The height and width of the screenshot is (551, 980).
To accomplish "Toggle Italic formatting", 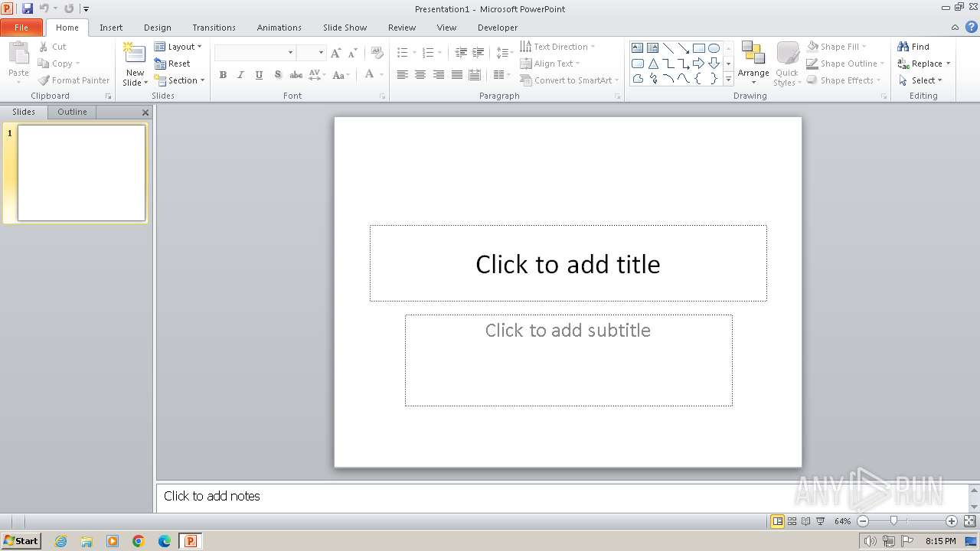I will (240, 75).
